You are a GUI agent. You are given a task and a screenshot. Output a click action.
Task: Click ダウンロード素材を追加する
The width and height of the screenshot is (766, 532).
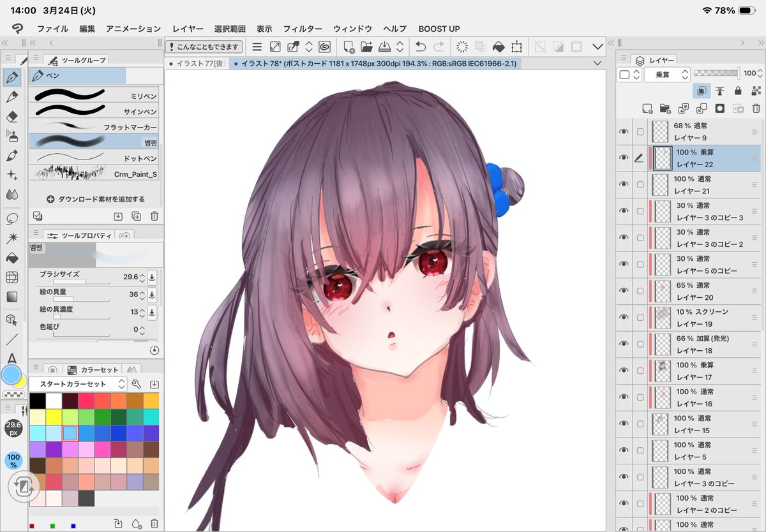pyautogui.click(x=96, y=199)
